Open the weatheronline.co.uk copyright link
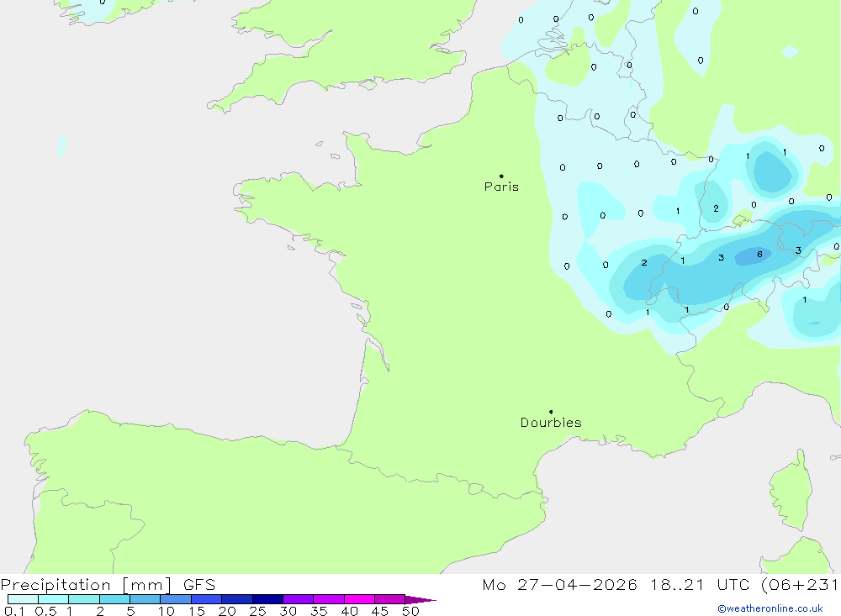 coord(770,608)
